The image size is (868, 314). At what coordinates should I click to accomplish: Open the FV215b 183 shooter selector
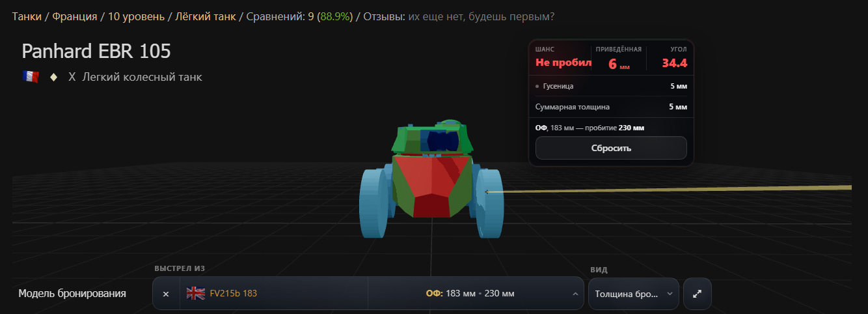(x=274, y=294)
